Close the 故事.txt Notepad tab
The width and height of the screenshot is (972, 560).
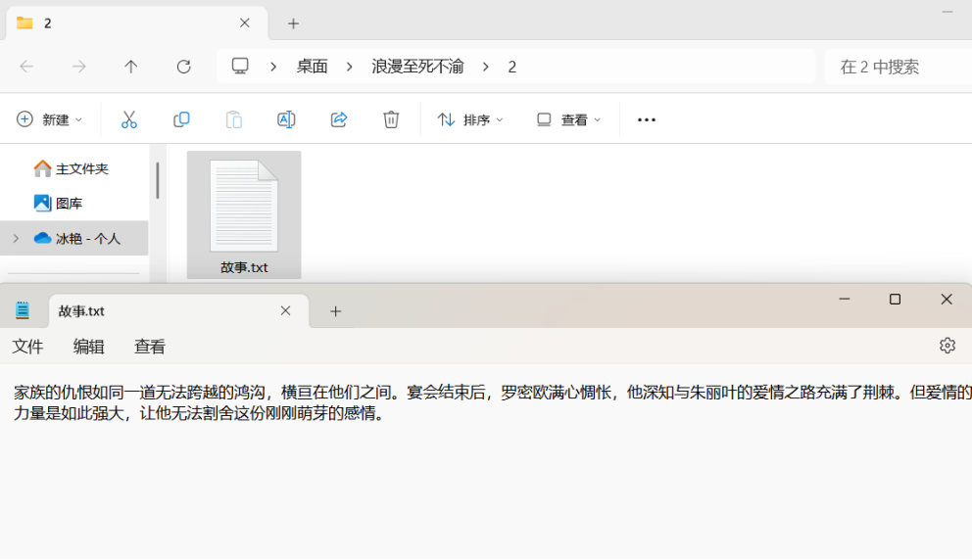(285, 311)
